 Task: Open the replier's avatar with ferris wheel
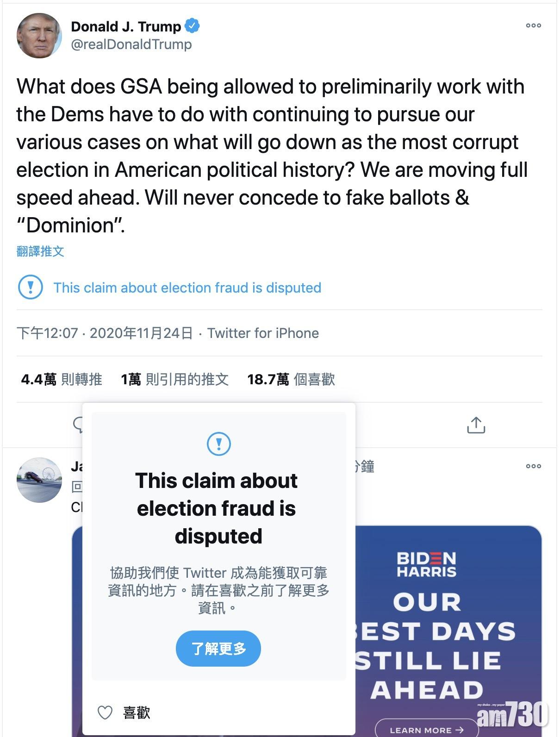pyautogui.click(x=39, y=480)
